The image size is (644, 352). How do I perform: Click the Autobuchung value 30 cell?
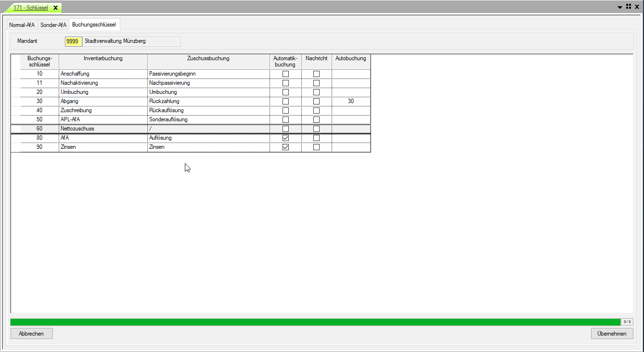351,102
